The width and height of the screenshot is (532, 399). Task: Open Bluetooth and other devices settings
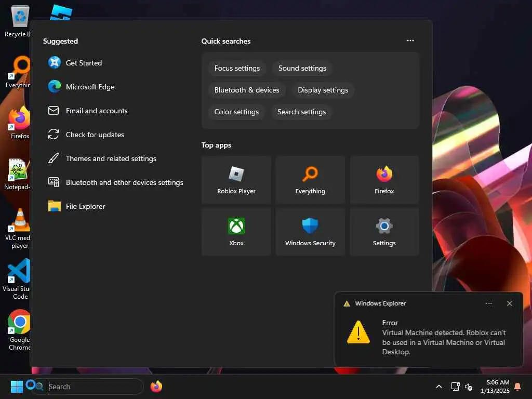116,182
